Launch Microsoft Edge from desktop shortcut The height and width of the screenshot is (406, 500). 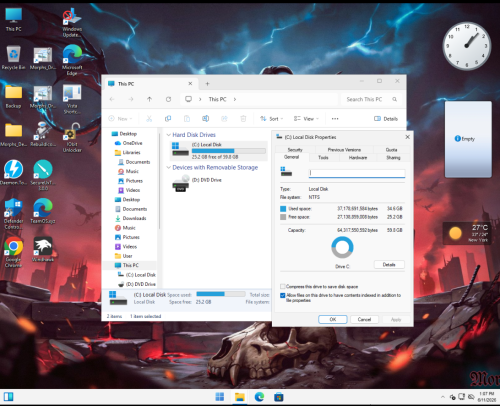click(72, 59)
